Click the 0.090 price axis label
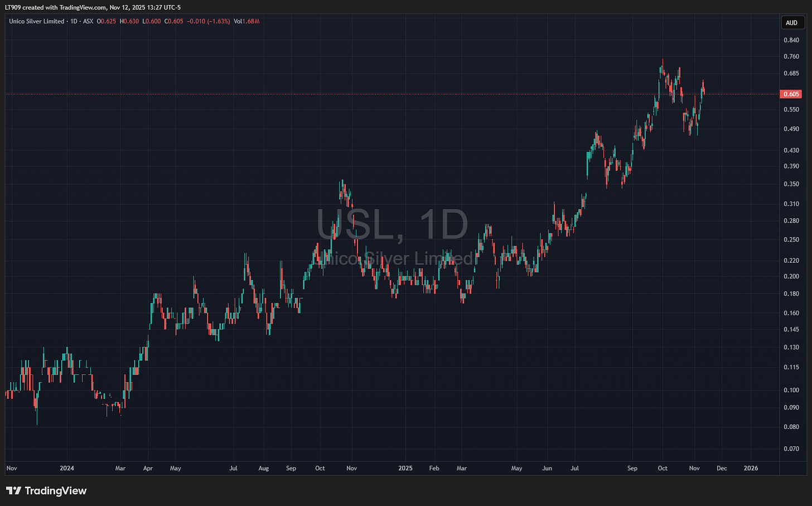The image size is (812, 506). point(791,408)
